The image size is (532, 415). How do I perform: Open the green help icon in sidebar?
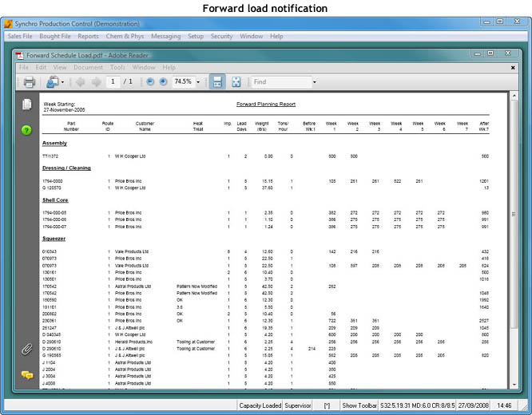tap(26, 130)
